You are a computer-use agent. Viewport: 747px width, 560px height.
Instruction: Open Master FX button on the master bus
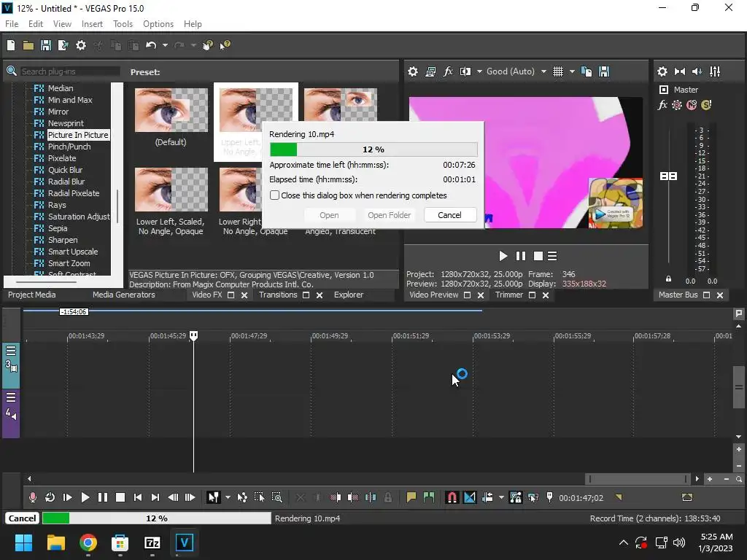pyautogui.click(x=662, y=105)
